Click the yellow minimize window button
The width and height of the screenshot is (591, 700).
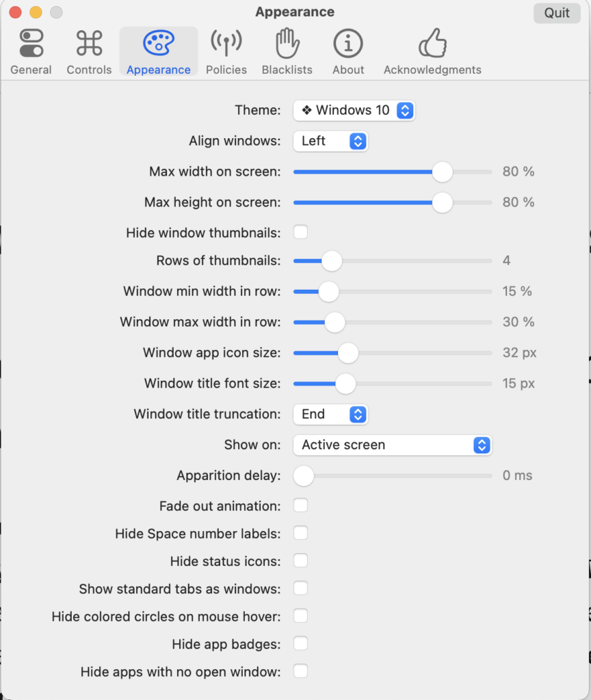point(36,12)
